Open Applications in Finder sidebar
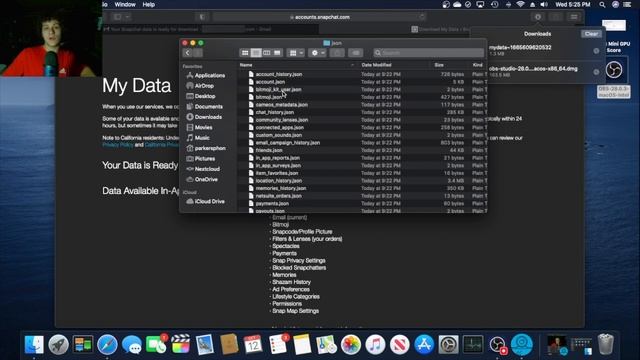 [205, 76]
